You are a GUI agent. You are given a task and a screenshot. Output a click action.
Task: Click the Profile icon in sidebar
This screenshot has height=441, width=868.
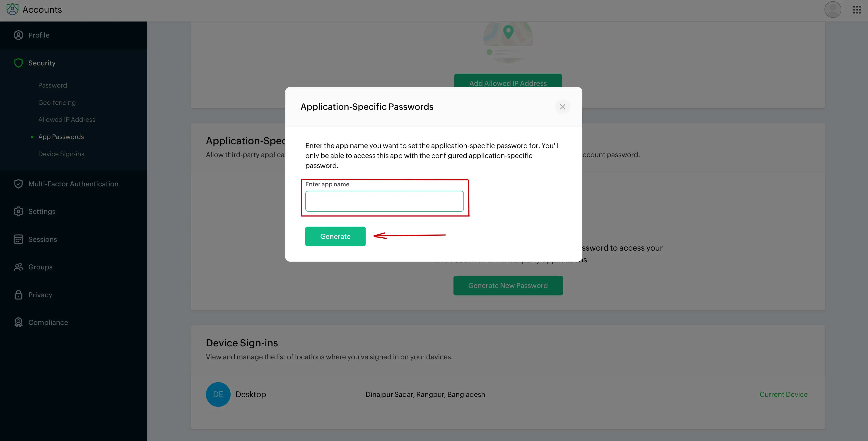point(18,35)
